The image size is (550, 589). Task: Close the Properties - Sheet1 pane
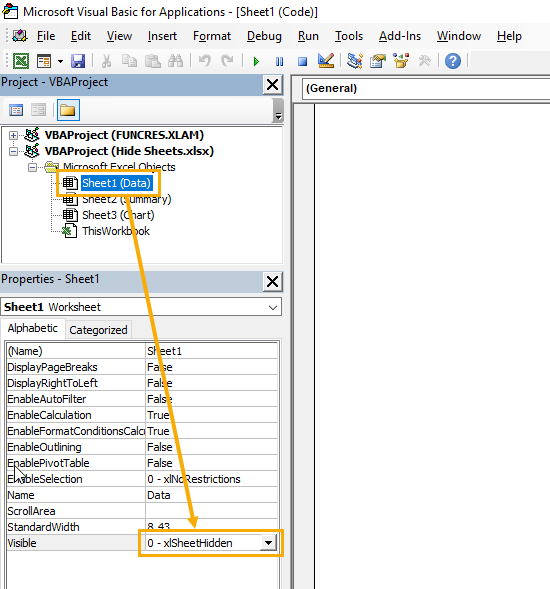click(x=272, y=282)
